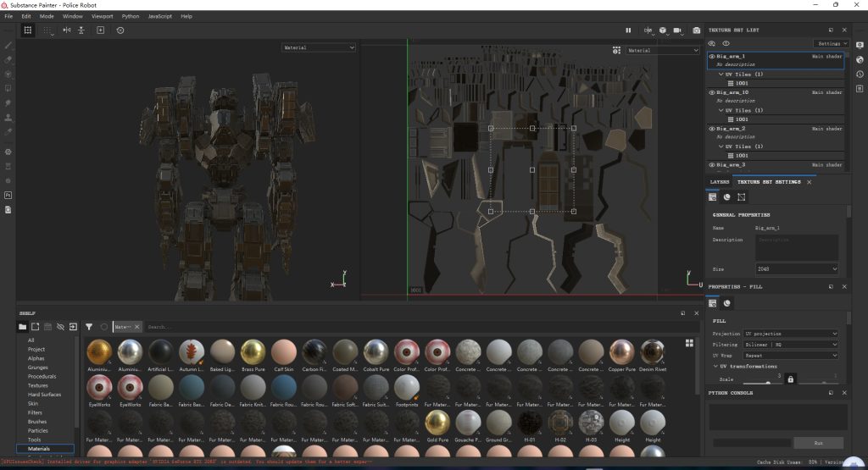The width and height of the screenshot is (868, 470).
Task: Open the Texture Set List Settings dropdown
Action: 832,44
